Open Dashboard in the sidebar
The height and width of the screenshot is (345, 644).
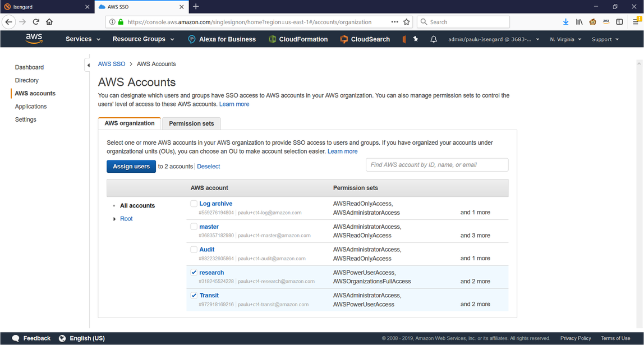pyautogui.click(x=29, y=67)
